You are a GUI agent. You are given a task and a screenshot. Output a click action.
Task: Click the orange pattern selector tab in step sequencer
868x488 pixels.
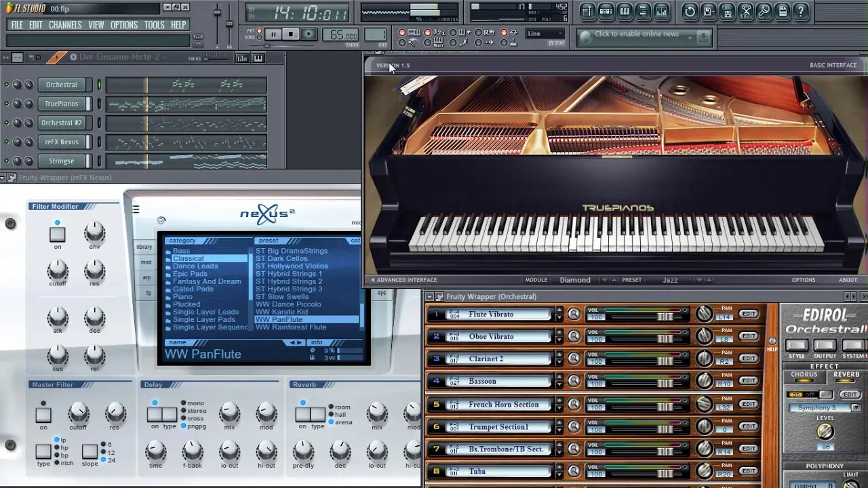(x=57, y=58)
